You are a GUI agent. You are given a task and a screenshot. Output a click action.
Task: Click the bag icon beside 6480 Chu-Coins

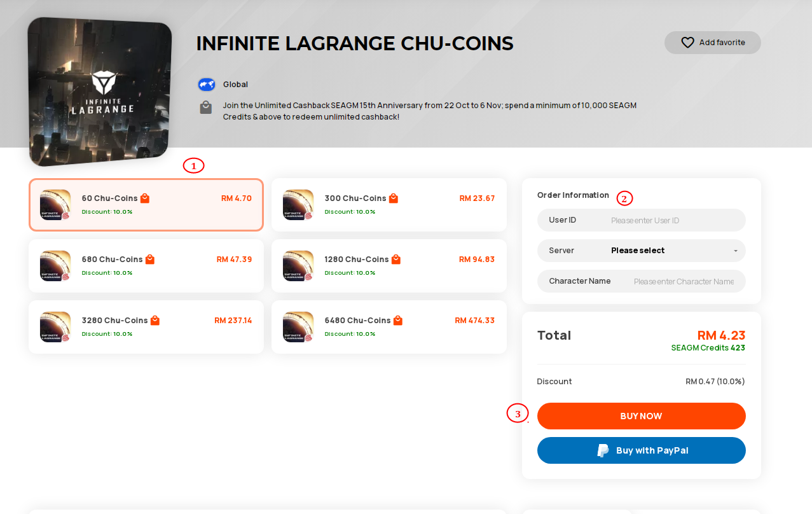point(398,321)
